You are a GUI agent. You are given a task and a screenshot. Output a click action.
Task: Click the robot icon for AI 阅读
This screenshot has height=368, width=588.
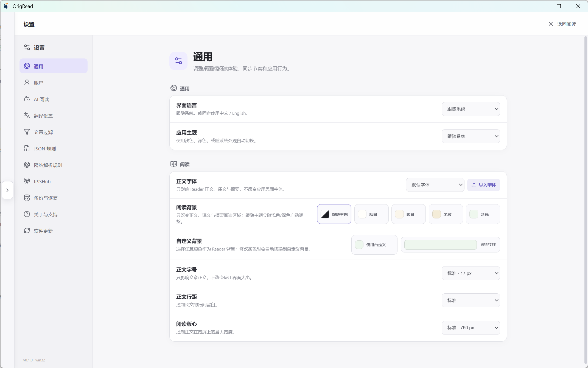pos(27,99)
